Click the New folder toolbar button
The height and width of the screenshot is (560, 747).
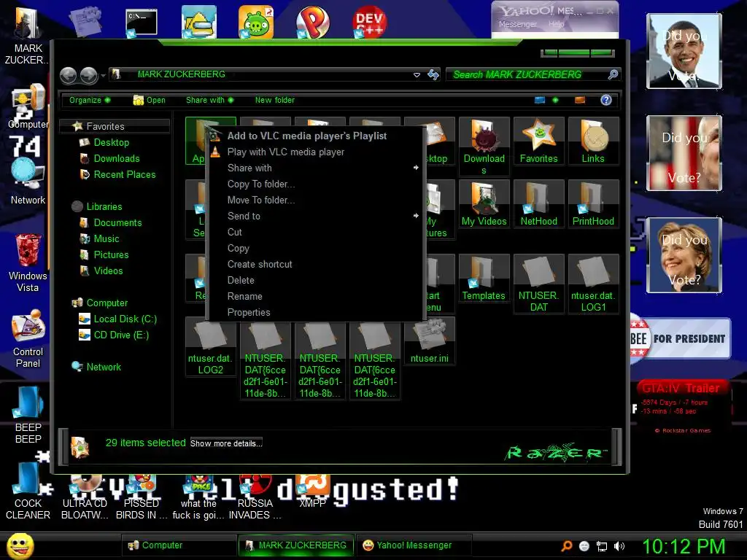coord(275,100)
